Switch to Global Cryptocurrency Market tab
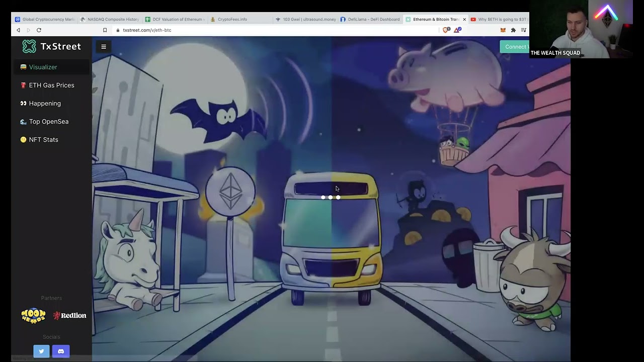The image size is (644, 362). click(45, 19)
